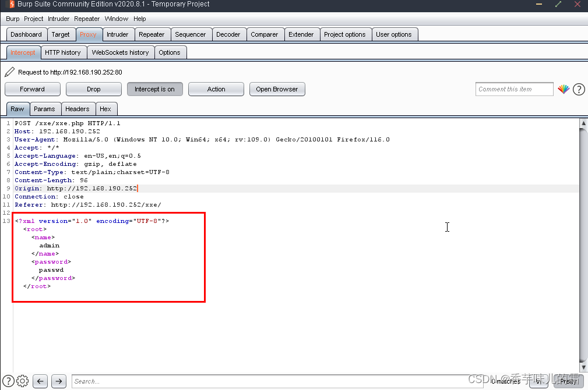The image size is (588, 390).
Task: Open the Project menu
Action: tap(33, 19)
